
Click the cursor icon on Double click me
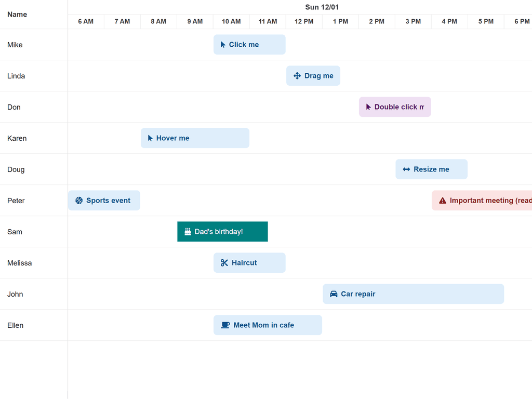(x=369, y=107)
